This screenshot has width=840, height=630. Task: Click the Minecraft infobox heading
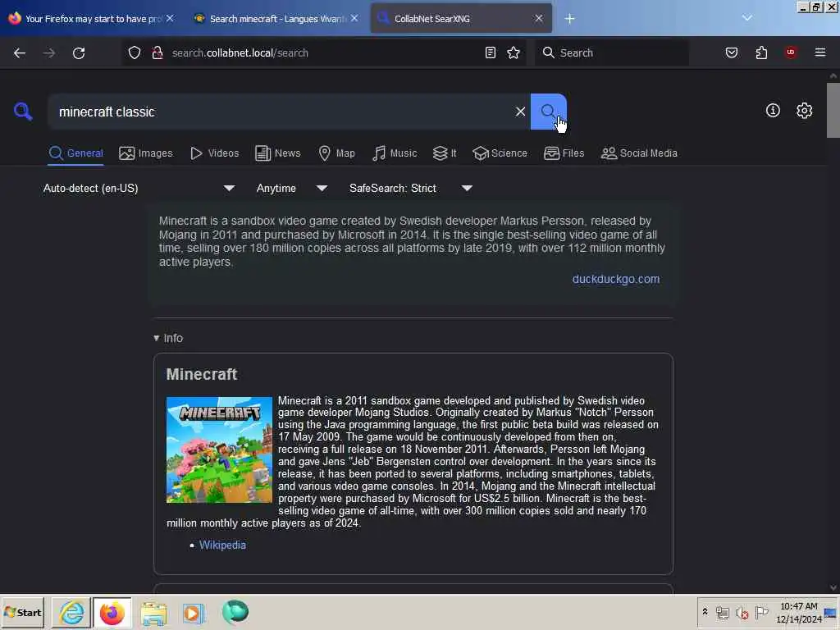pyautogui.click(x=202, y=374)
